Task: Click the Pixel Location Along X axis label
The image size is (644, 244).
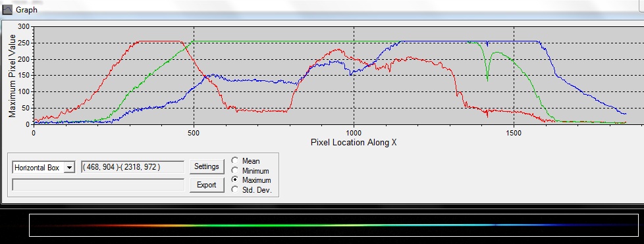Action: 354,143
